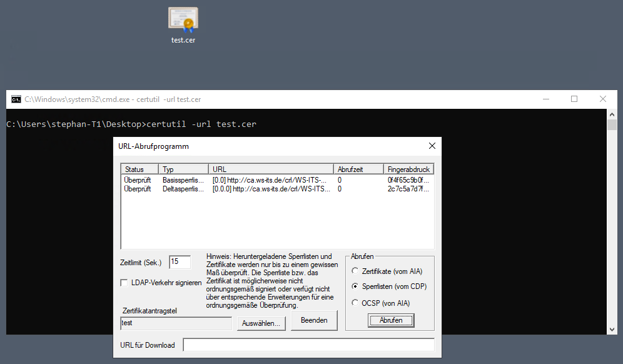Click the Auswählen... button
Image resolution: width=623 pixels, height=364 pixels.
pyautogui.click(x=261, y=323)
